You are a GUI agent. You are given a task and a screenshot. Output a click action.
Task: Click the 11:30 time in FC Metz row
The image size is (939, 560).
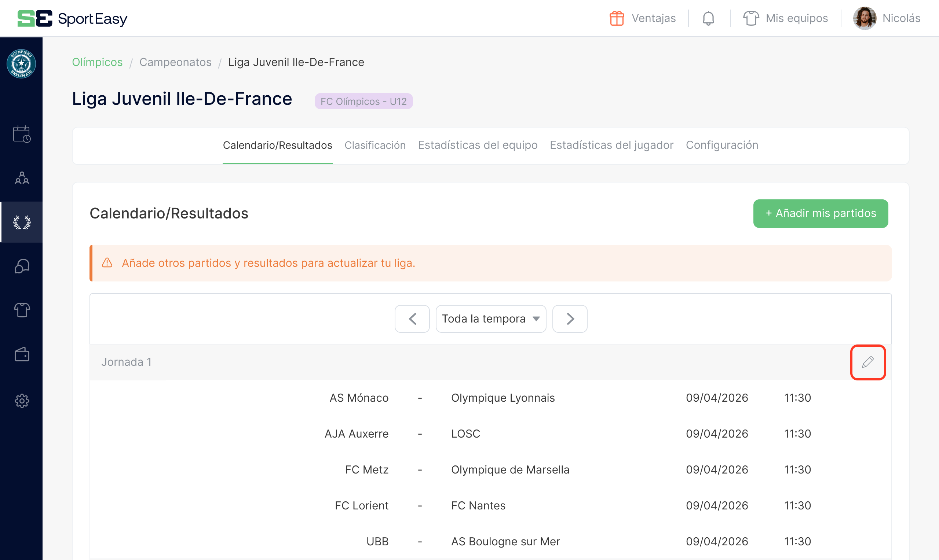pos(797,470)
